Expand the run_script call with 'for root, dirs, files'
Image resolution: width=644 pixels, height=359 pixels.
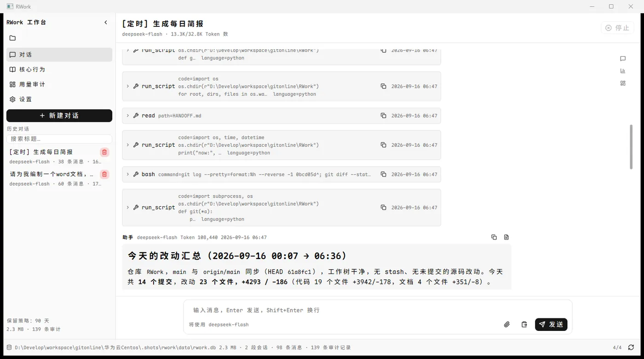(x=128, y=86)
